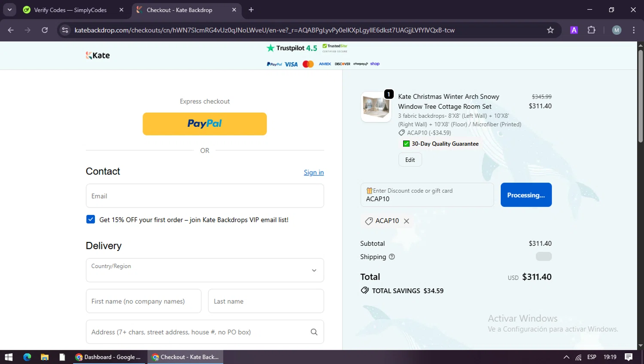Click the discount code input field

[427, 195]
